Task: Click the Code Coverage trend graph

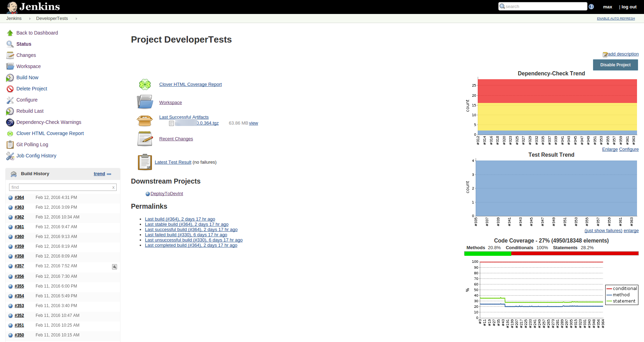Action: [x=551, y=294]
